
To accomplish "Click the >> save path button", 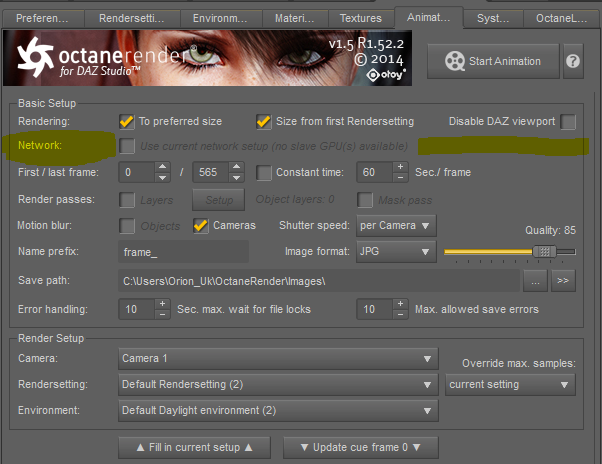I will tap(563, 281).
